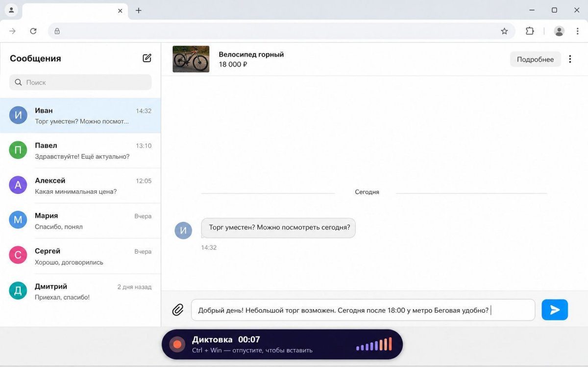The image size is (588, 367).
Task: Click the 18 000 ₽ price text
Action: pyautogui.click(x=233, y=64)
